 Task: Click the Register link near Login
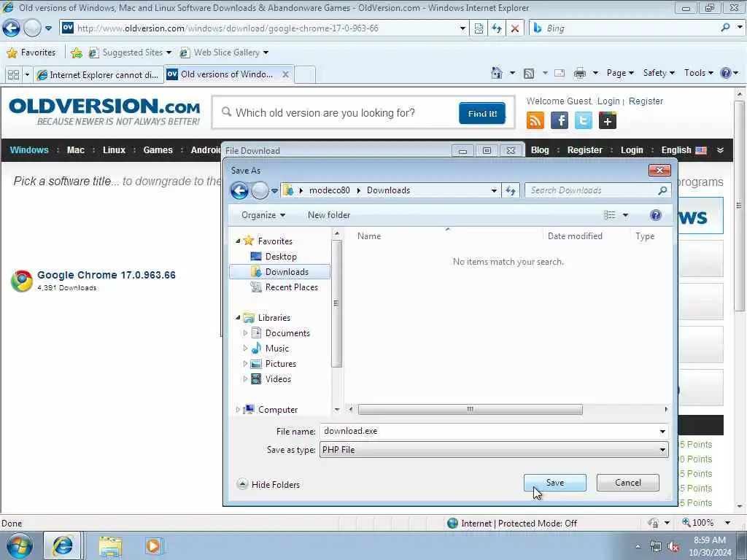point(646,101)
